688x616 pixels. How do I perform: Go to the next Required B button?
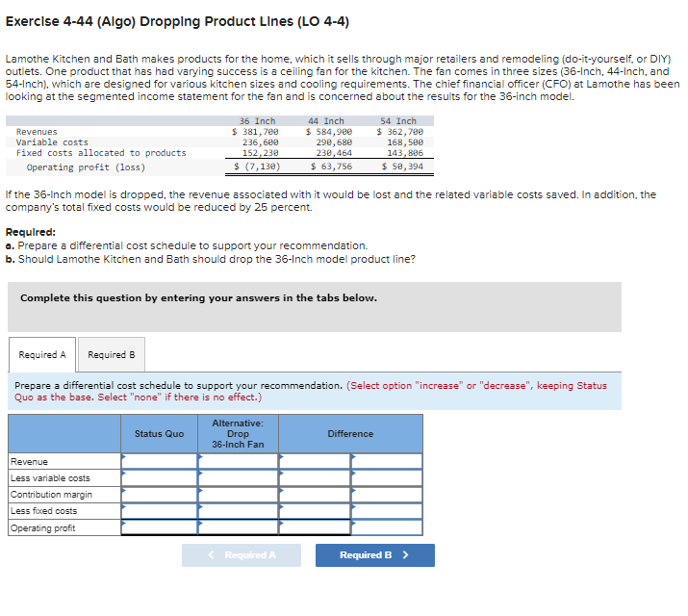point(375,555)
